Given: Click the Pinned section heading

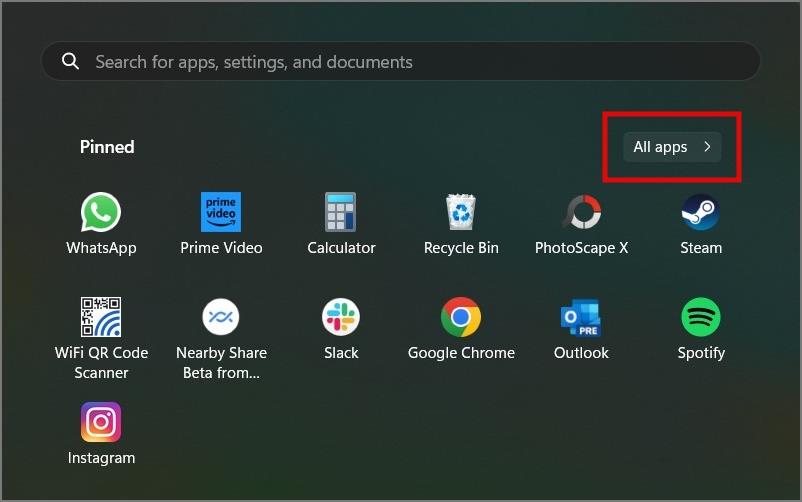Looking at the screenshot, I should [x=107, y=147].
